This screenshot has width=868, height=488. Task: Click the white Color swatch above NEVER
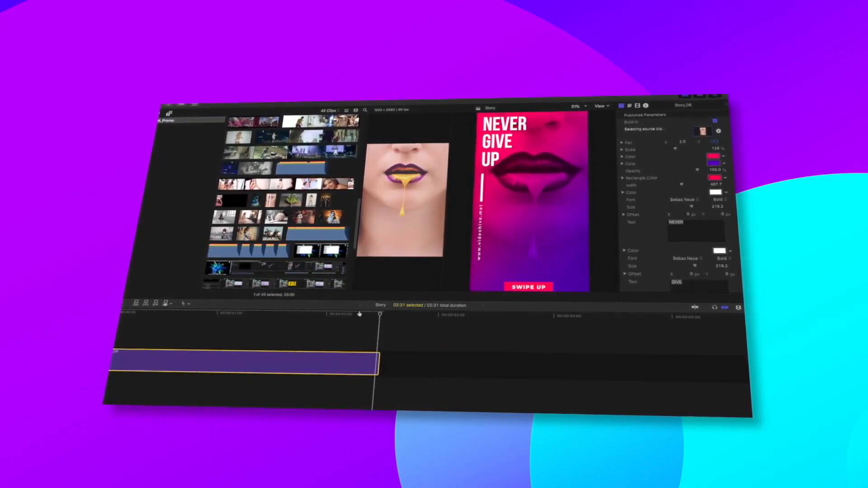pyautogui.click(x=716, y=192)
